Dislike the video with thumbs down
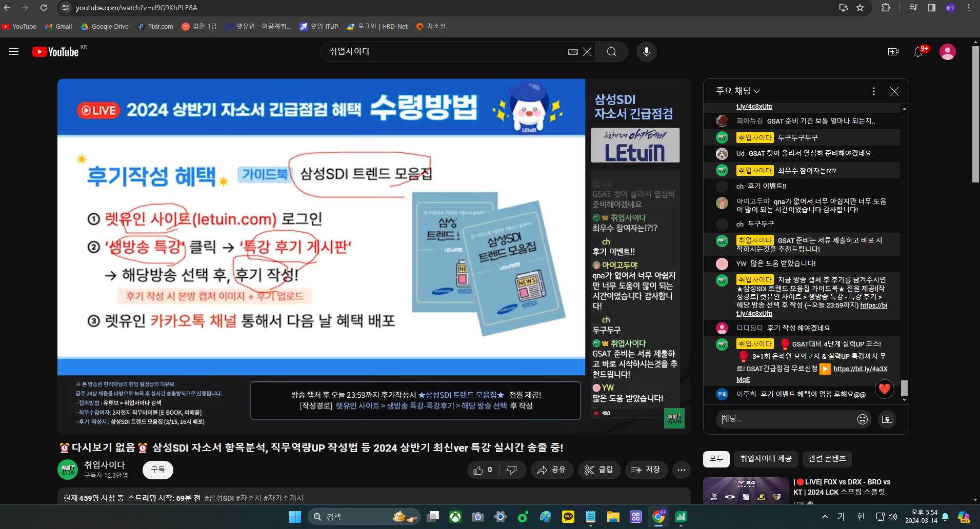Viewport: 980px width, 529px height. click(512, 470)
